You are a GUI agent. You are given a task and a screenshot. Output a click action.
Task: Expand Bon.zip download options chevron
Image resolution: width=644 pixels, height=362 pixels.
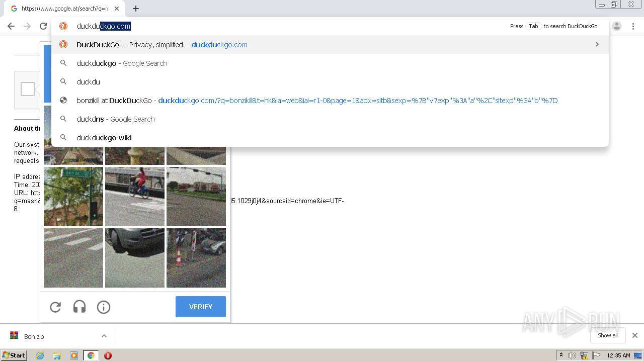[104, 336]
